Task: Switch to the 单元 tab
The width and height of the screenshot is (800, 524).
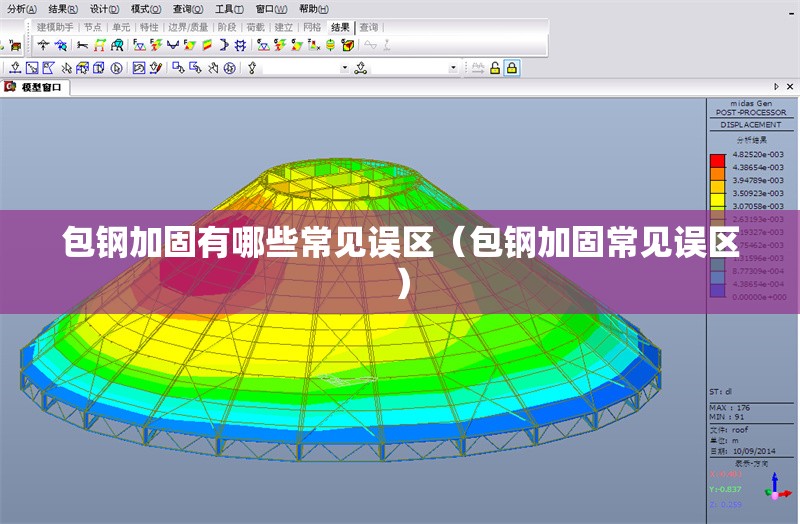Action: click(x=121, y=27)
